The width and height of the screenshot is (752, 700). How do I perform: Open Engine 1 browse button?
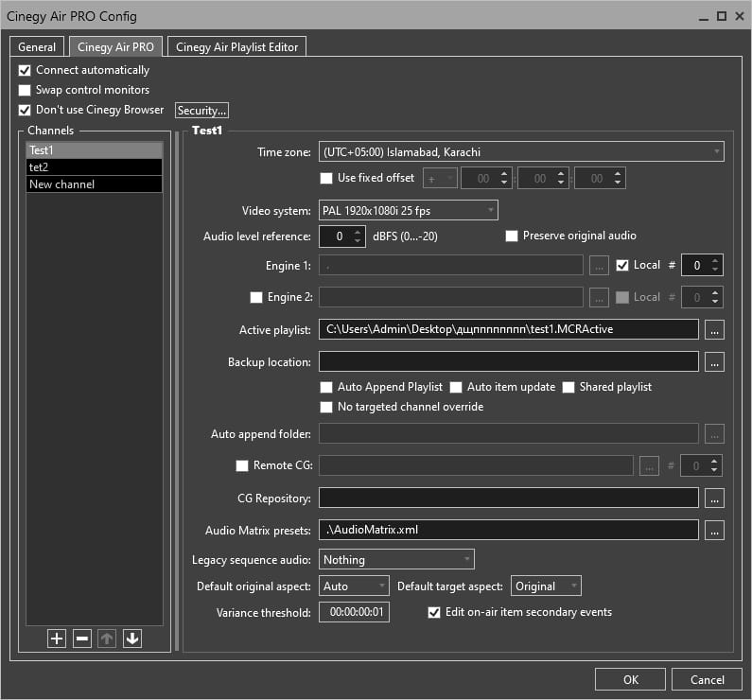point(599,266)
